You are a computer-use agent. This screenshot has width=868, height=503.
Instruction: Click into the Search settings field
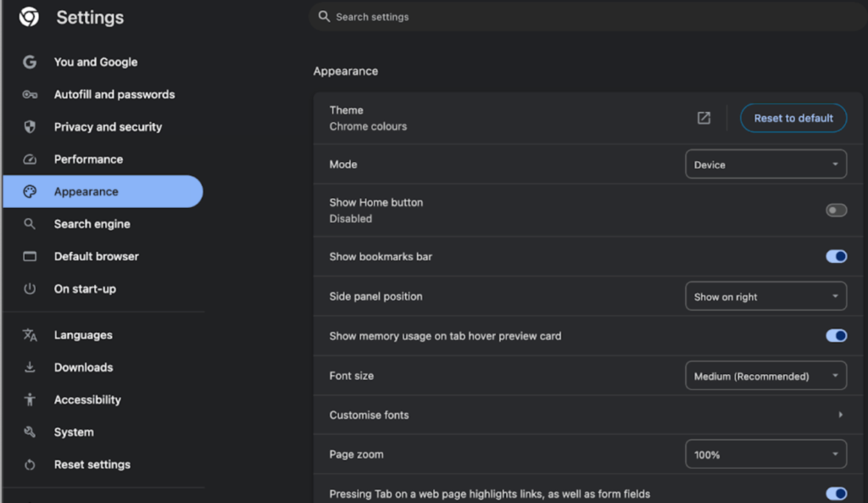(x=588, y=17)
